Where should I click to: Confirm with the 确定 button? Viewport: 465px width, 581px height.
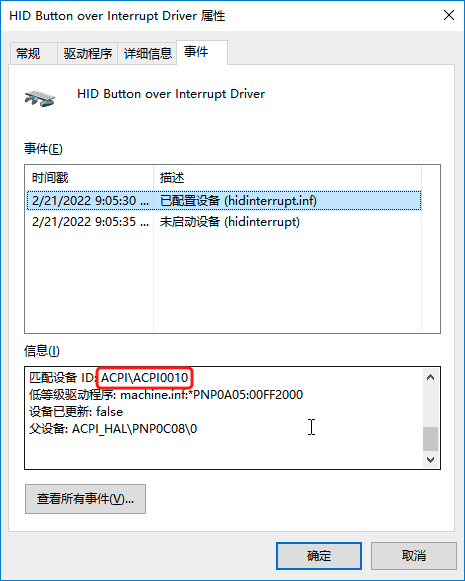319,556
